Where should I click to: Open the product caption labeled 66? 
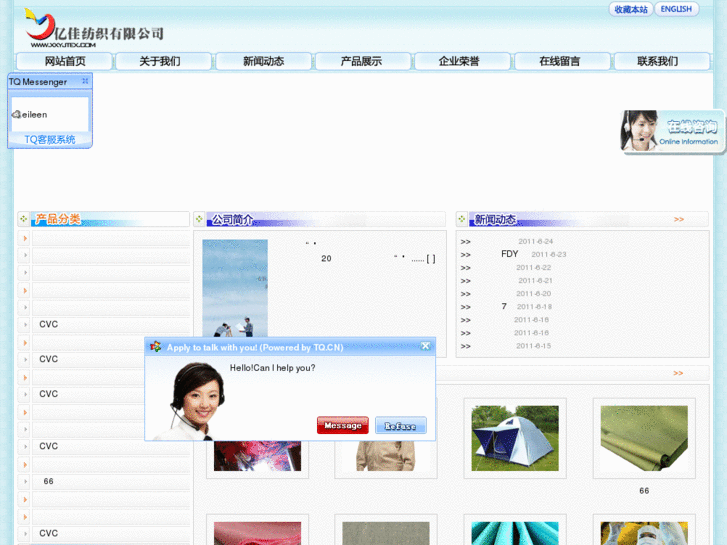(644, 491)
